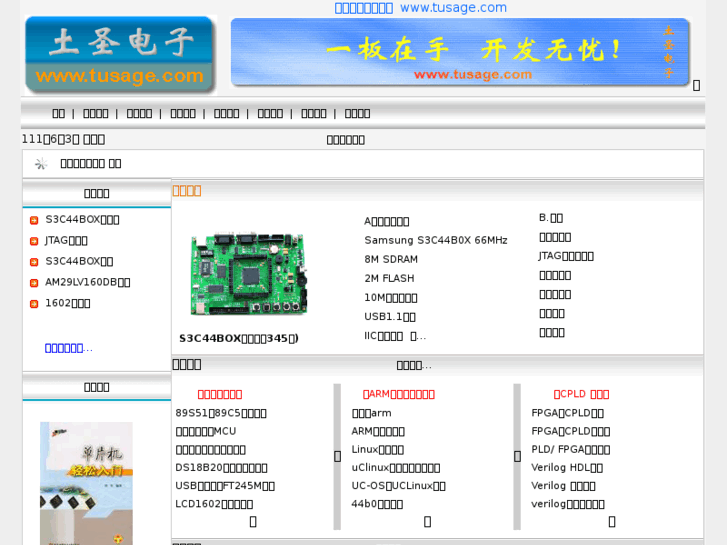Click red bullet icon beside first S3C44BOX item
The image size is (727, 545).
[x=34, y=220]
